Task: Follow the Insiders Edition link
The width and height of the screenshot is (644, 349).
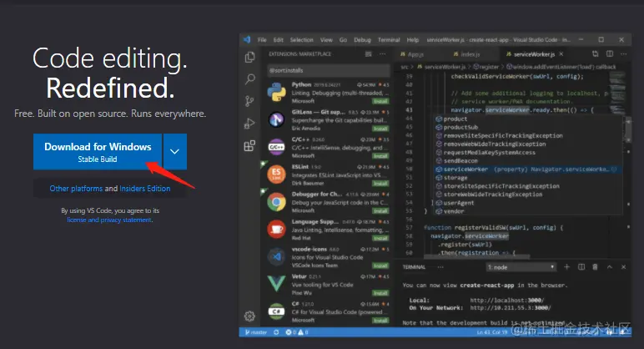Action: pos(145,188)
